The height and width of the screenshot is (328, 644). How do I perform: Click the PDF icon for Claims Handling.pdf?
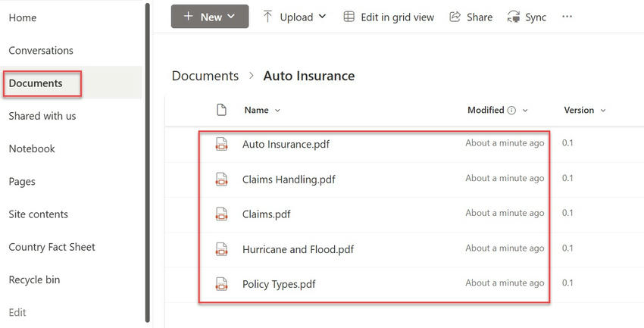pyautogui.click(x=221, y=180)
